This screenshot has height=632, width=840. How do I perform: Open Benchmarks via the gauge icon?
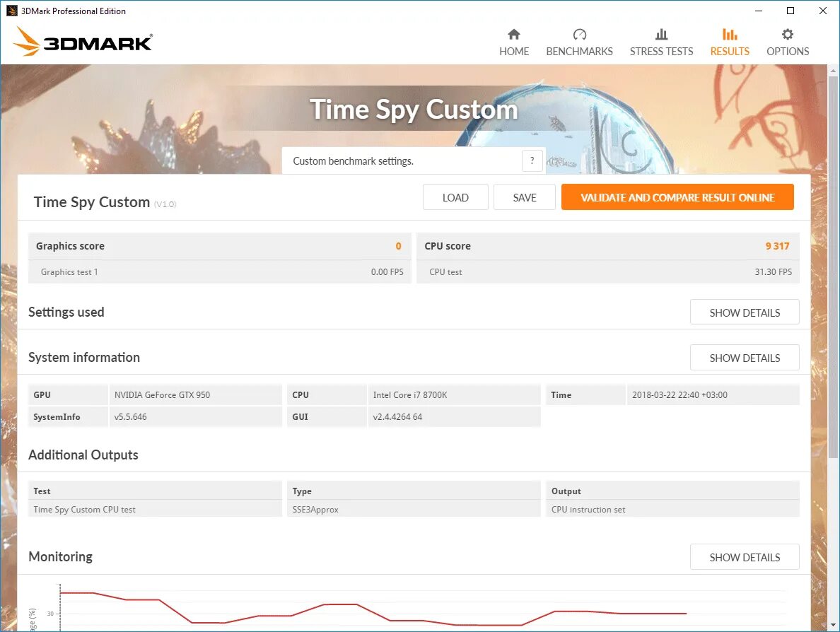pos(579,34)
